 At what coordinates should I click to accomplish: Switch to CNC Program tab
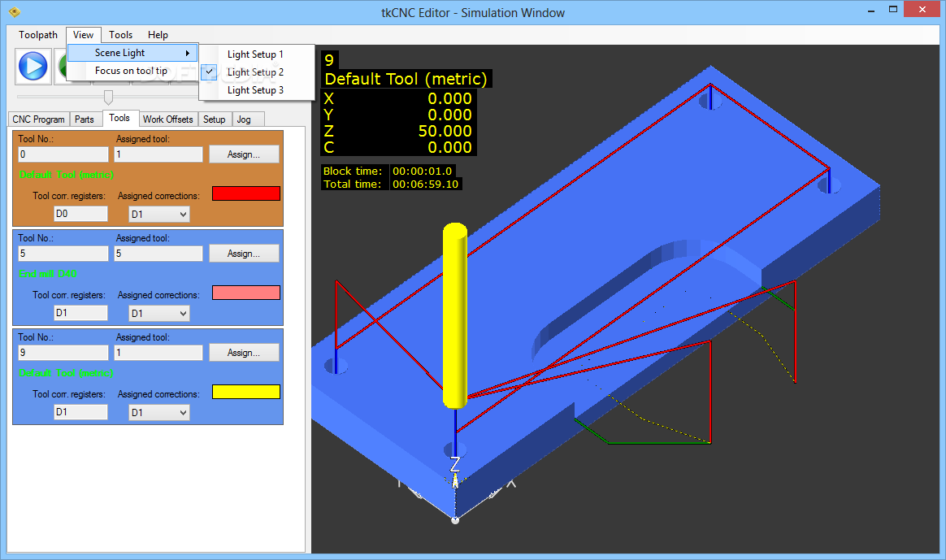[39, 119]
